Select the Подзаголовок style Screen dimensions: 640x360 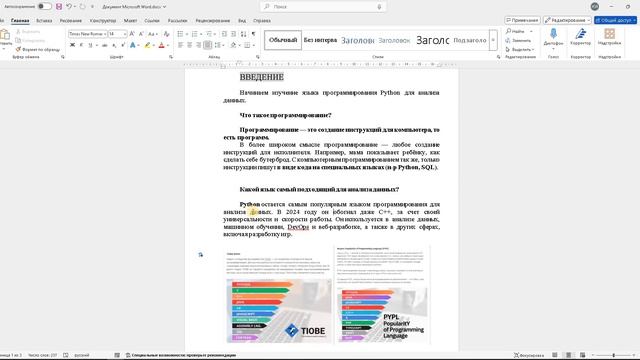pos(470,40)
